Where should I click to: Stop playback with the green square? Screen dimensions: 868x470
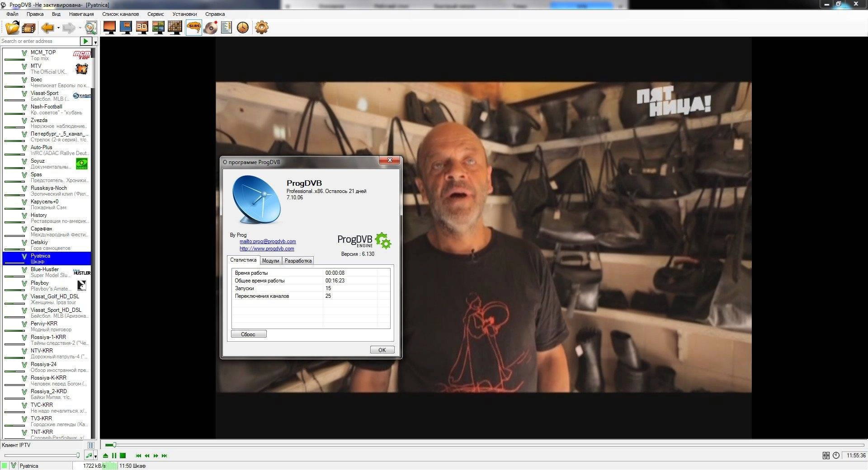click(123, 456)
